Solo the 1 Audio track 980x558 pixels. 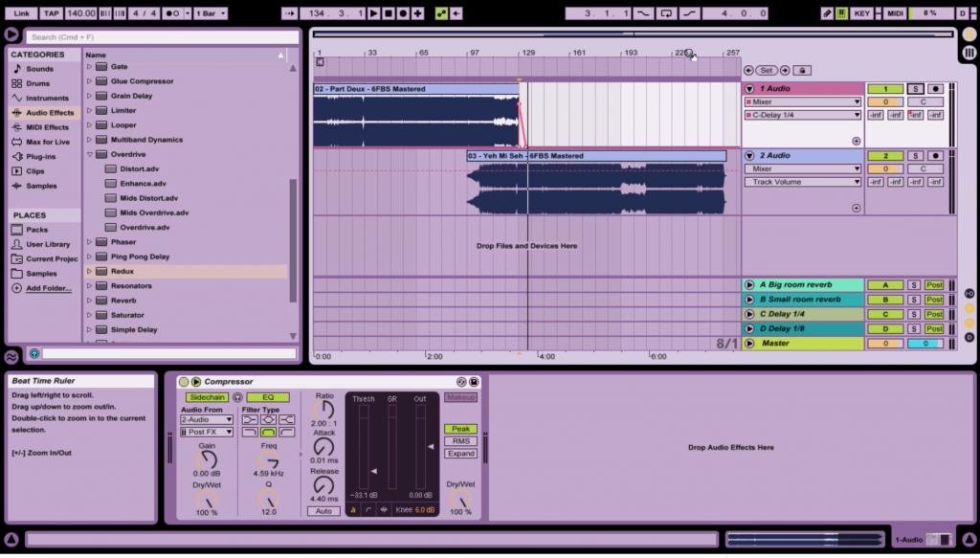916,89
